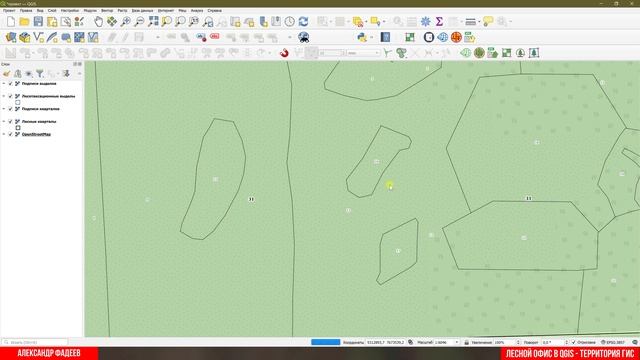Select the Лесные кварталы layer name

[x=39, y=122]
